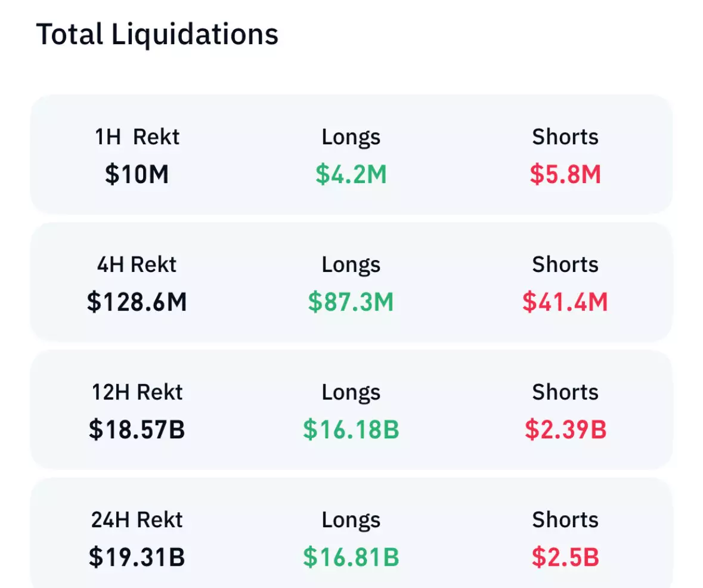
Task: Click the $18.57B twelve-hour total
Action: coord(137,430)
